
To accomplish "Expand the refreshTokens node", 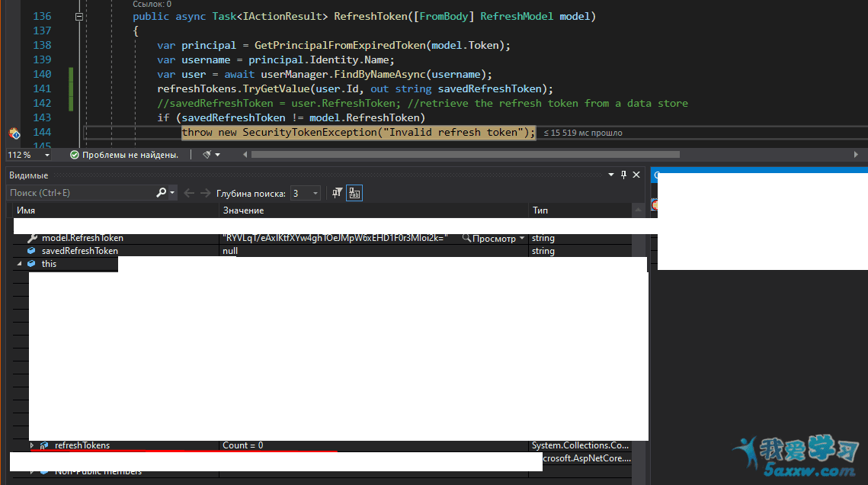I will (32, 445).
